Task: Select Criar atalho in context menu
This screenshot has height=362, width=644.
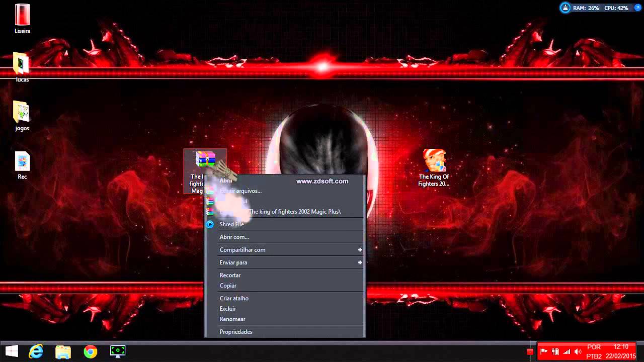Action: coord(285,298)
